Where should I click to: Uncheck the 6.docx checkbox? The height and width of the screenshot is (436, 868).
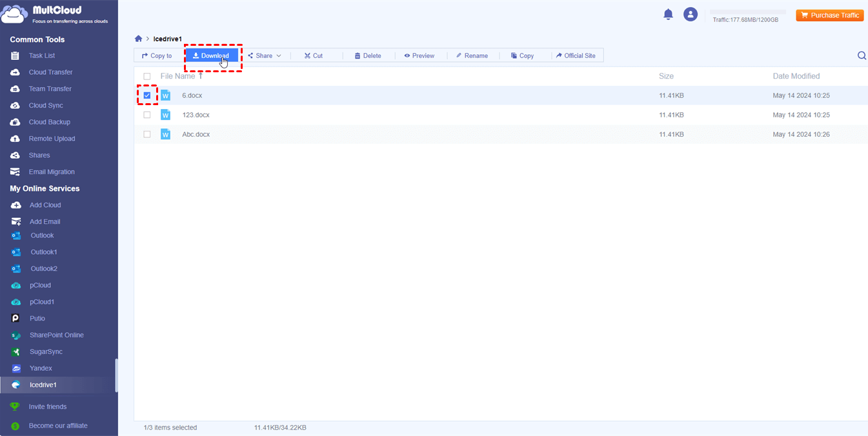(x=147, y=95)
